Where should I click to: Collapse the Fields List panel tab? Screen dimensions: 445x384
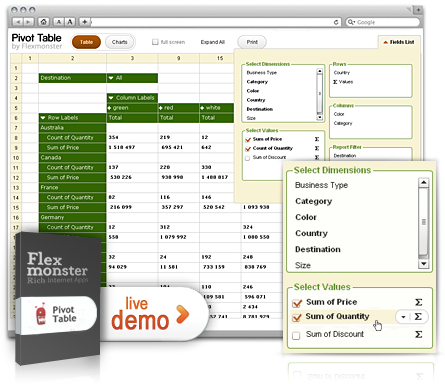click(x=399, y=42)
